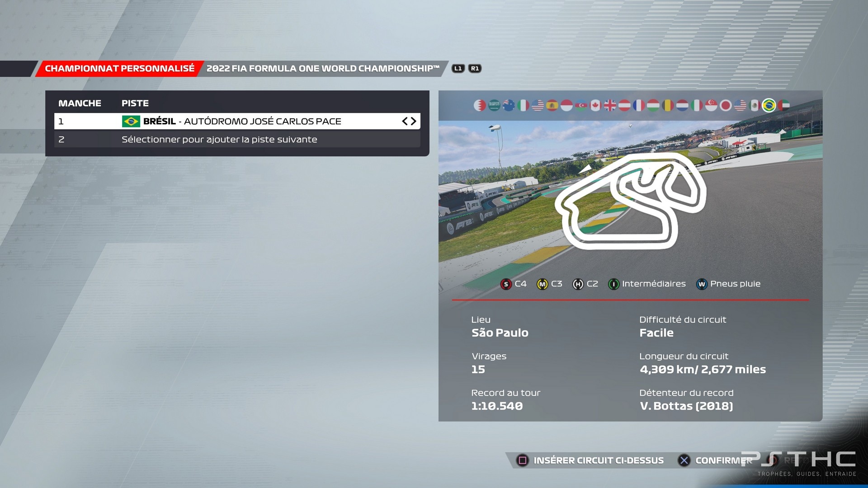868x488 pixels.
Task: Select the France flag circuit icon
Action: coord(639,105)
